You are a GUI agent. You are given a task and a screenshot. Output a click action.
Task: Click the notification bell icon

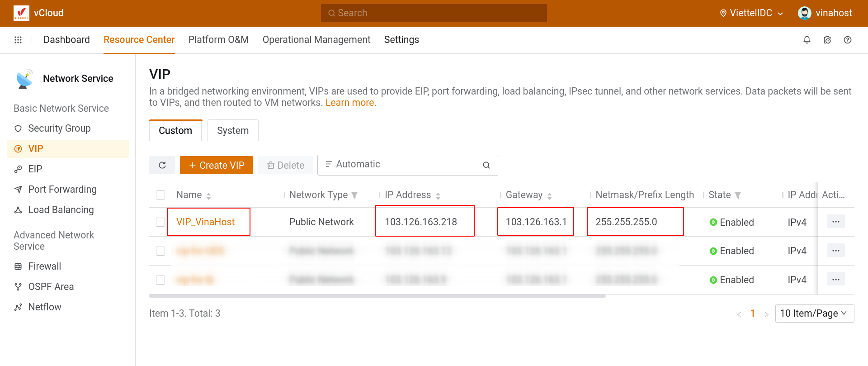pyautogui.click(x=807, y=40)
